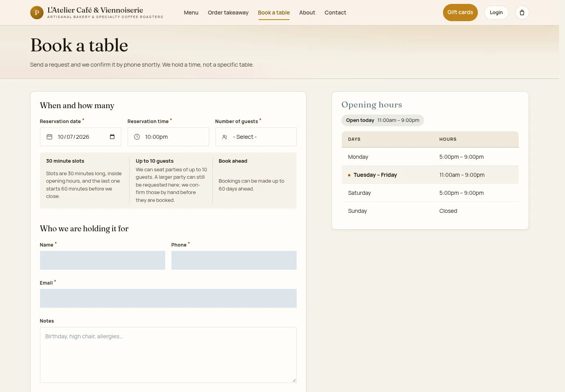Image resolution: width=565 pixels, height=392 pixels.
Task: Open the About page
Action: point(307,13)
